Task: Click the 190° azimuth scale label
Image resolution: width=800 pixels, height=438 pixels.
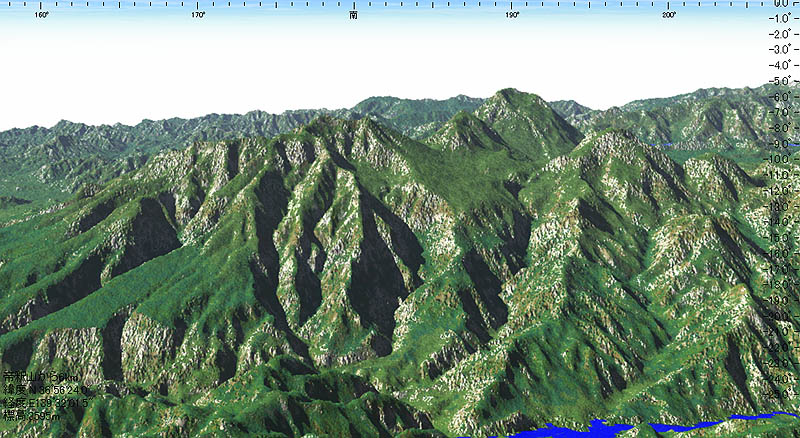Action: click(x=512, y=15)
